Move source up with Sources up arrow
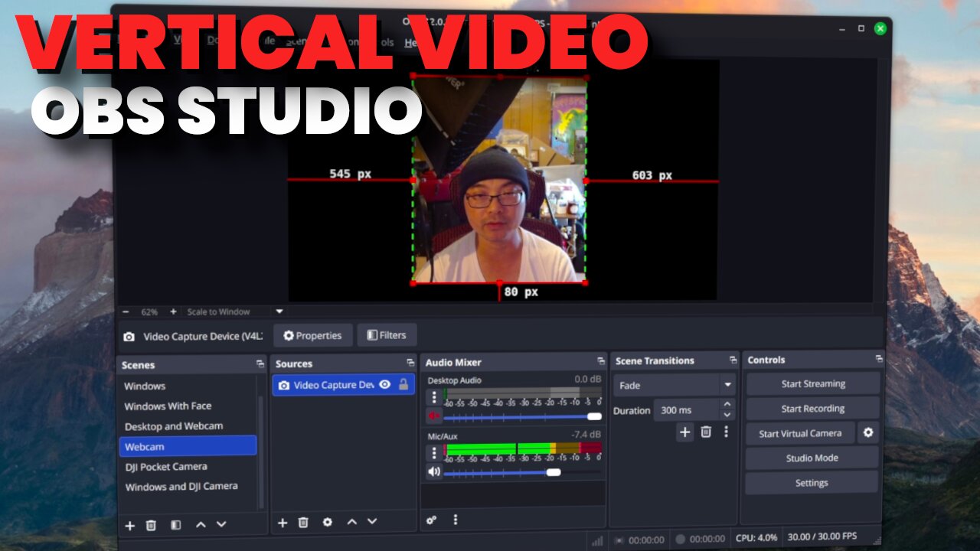The width and height of the screenshot is (980, 551). click(352, 521)
